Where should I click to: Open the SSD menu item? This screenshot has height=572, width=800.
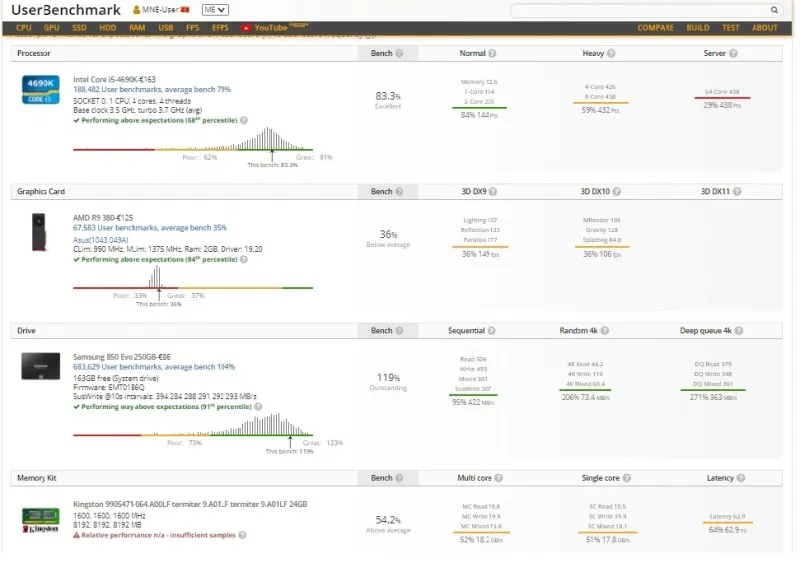[79, 28]
